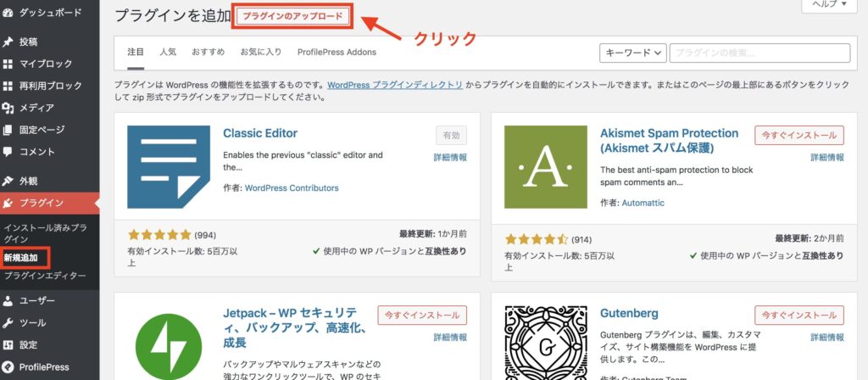Click the ProfilePress logo icon in sidebar
868x380 pixels.
[x=8, y=367]
